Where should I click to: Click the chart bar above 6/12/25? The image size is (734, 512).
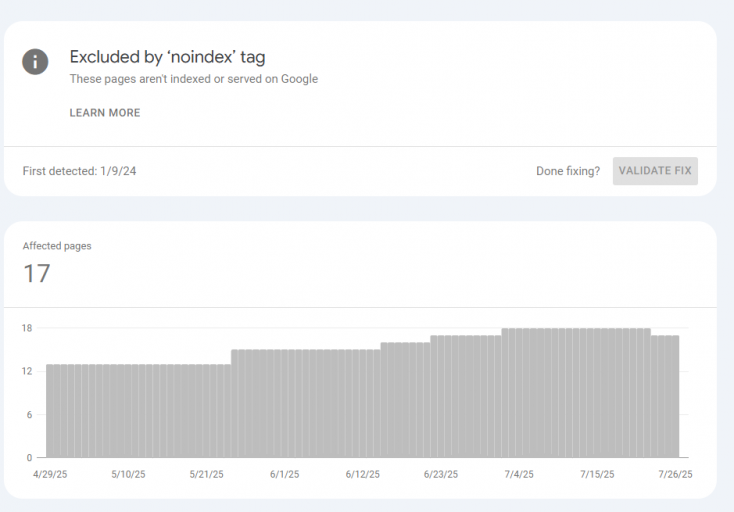[363, 403]
